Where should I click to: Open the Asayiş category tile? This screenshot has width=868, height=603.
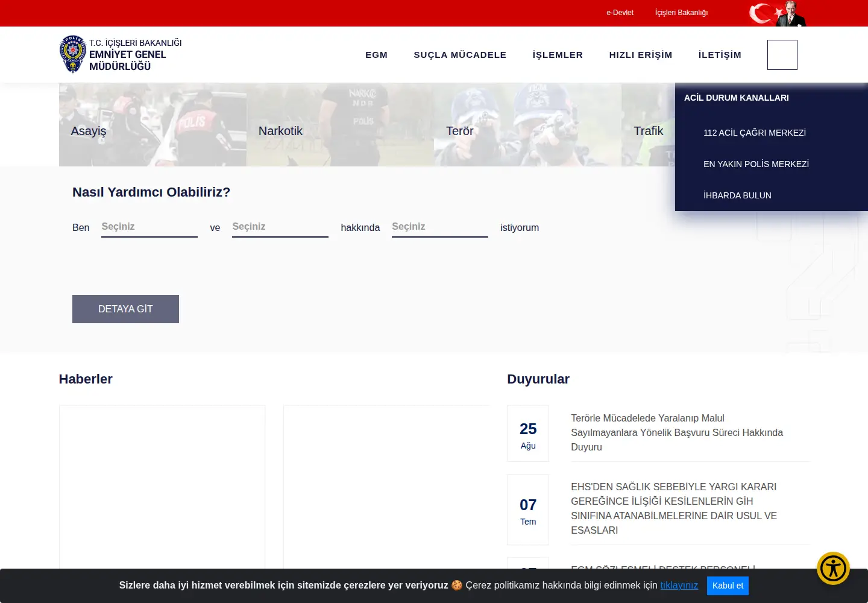[153, 125]
